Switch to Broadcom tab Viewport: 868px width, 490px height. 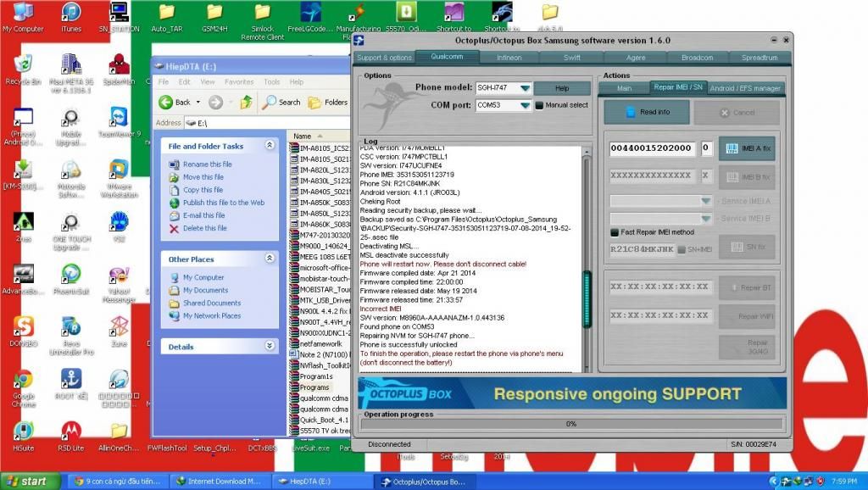click(x=697, y=57)
